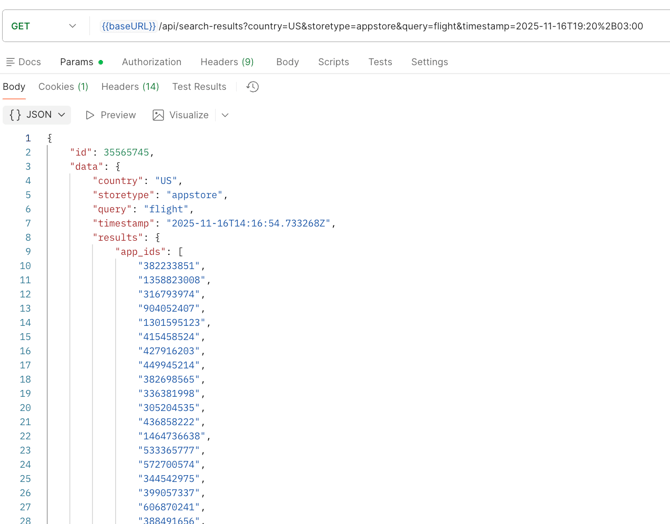The image size is (670, 524).
Task: Click the request URL input field
Action: [400, 26]
